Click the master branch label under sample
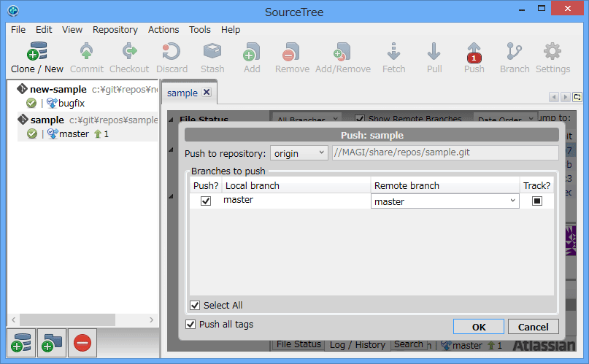Image resolution: width=589 pixels, height=364 pixels. coord(74,134)
